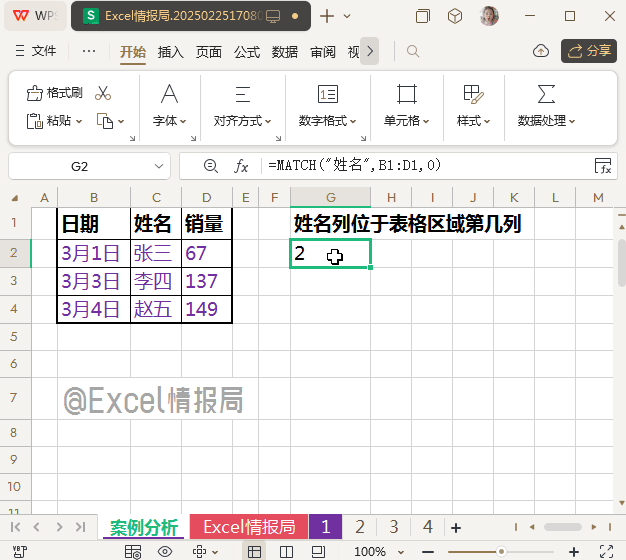Viewport: 626px width, 560px height.
Task: Add a new sheet with plus icon
Action: point(456,527)
